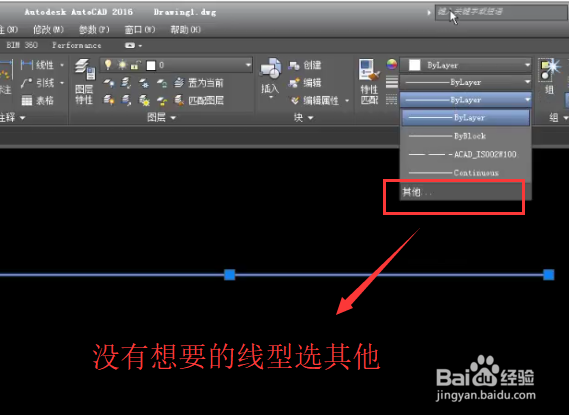The image size is (569, 415).
Task: Select ACAD_ISO02W100 linetype from list
Action: pos(466,155)
